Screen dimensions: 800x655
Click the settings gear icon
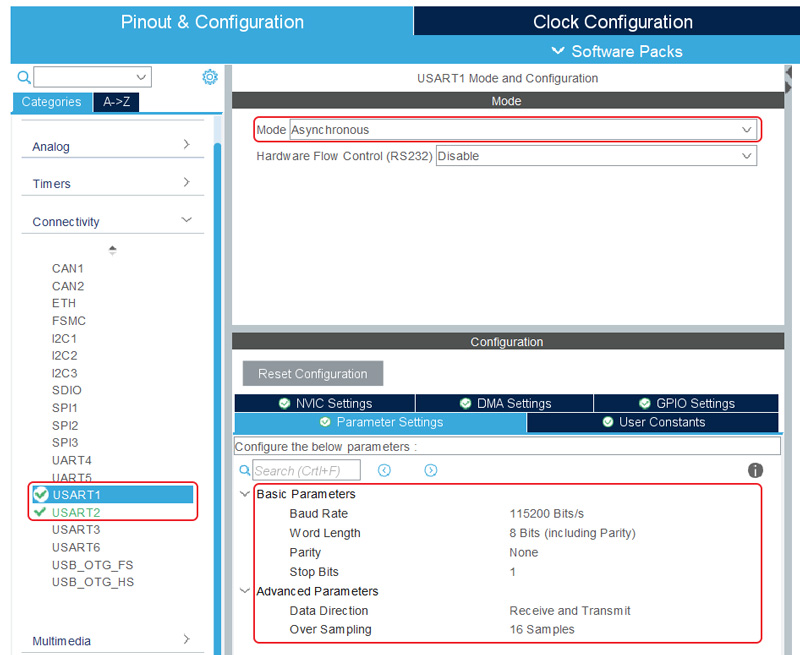coord(209,77)
